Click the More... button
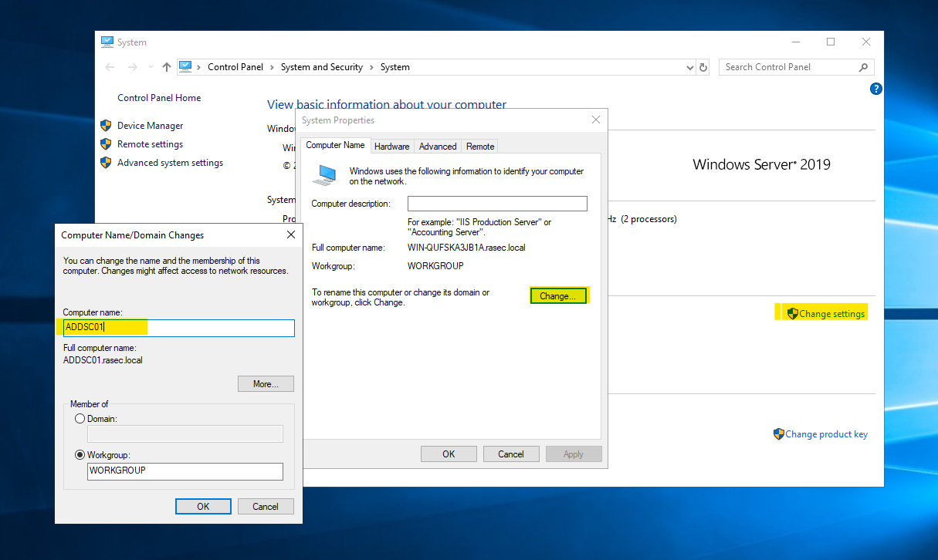This screenshot has height=560, width=938. pyautogui.click(x=266, y=384)
